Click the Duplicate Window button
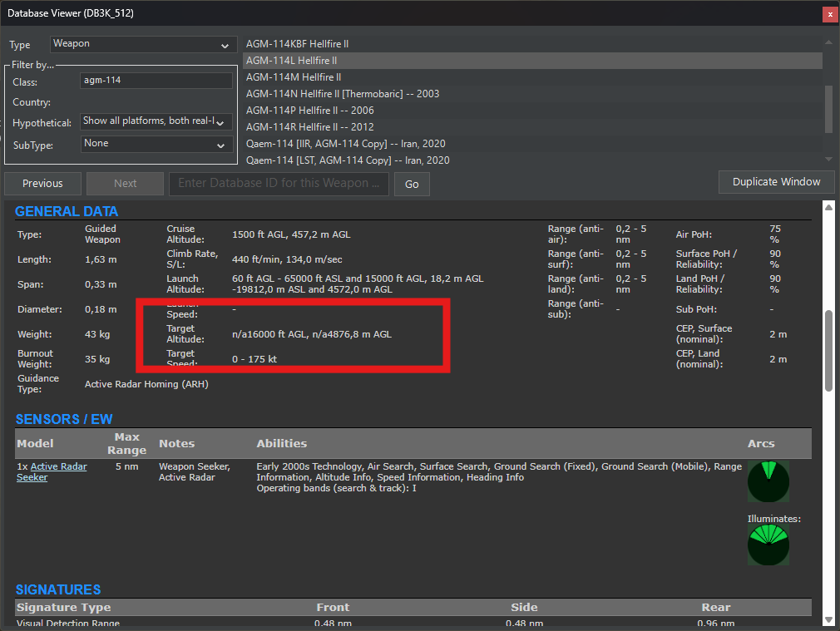 click(776, 182)
